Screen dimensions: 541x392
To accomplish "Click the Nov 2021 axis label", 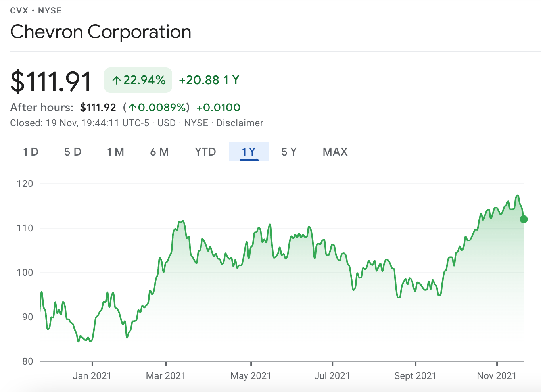I will (x=497, y=375).
